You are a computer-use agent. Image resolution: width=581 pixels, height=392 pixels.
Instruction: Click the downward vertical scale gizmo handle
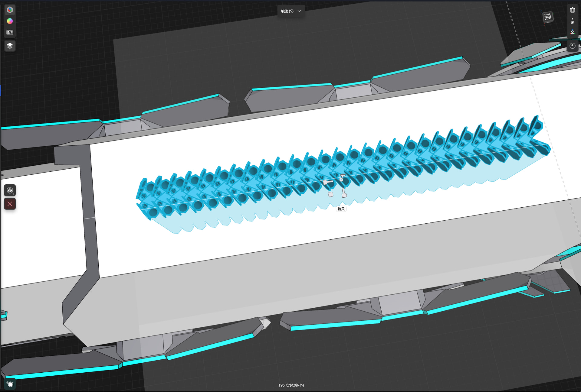click(344, 195)
